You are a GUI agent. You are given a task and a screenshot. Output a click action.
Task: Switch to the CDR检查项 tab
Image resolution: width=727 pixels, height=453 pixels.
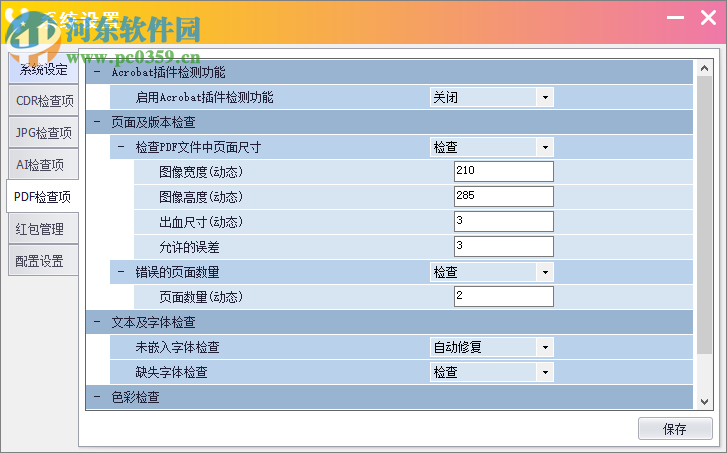click(x=44, y=101)
